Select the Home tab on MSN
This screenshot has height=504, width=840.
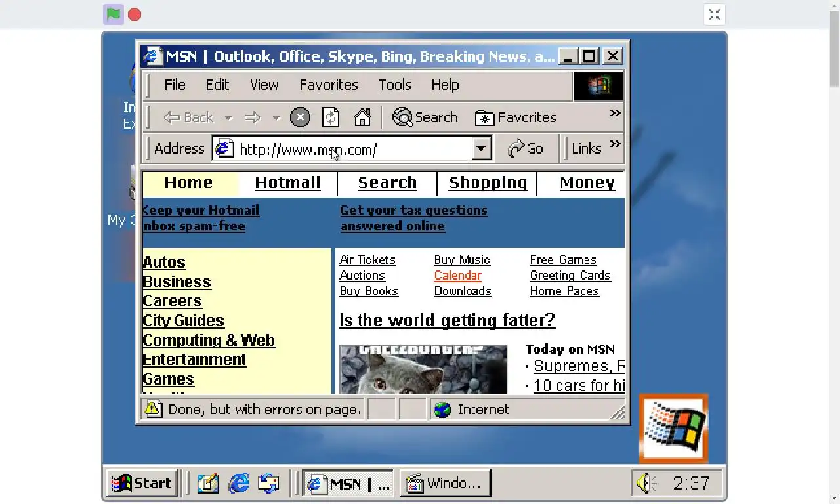coord(188,183)
